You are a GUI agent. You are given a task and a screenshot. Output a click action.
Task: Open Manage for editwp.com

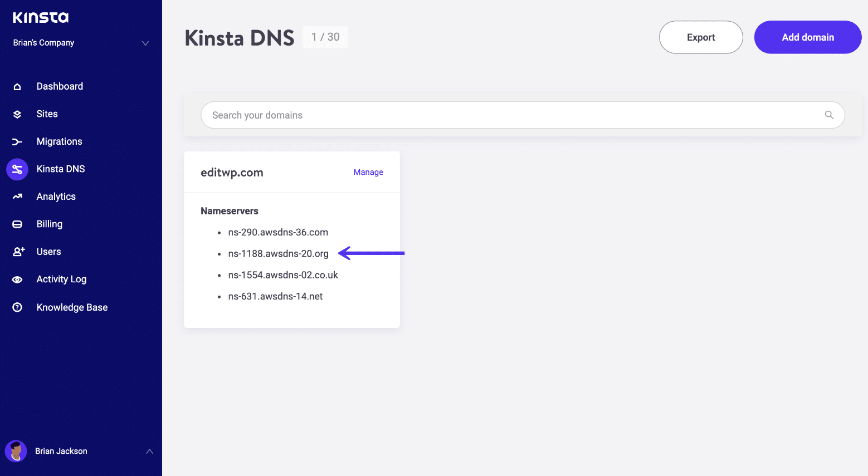click(368, 172)
